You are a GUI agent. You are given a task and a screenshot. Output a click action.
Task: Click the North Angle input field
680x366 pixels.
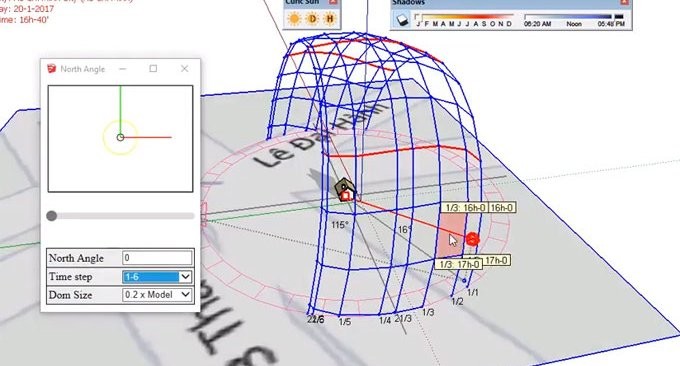point(157,258)
